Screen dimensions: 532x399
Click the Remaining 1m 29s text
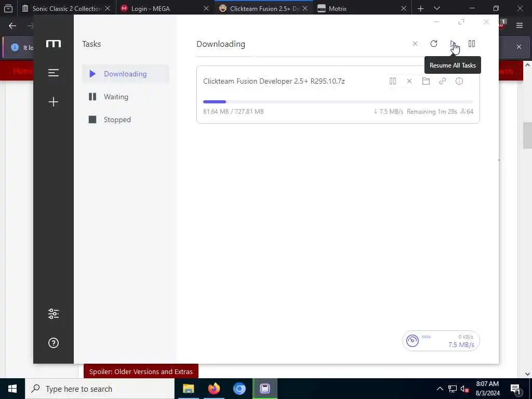[432, 112]
